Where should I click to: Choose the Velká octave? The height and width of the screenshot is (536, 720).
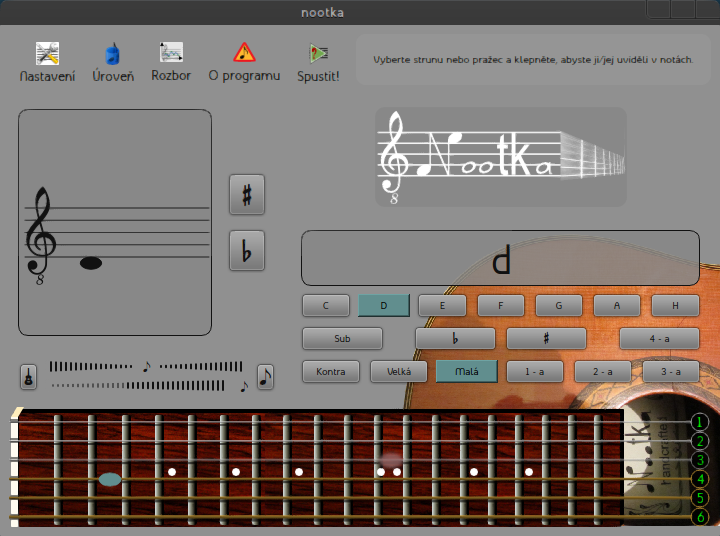pyautogui.click(x=399, y=372)
